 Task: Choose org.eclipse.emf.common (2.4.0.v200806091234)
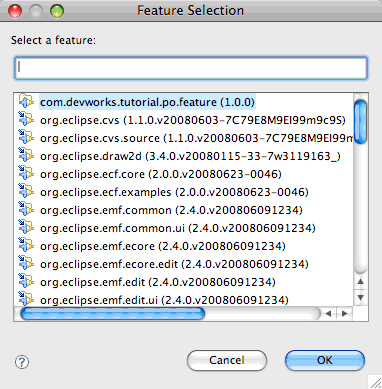point(171,210)
